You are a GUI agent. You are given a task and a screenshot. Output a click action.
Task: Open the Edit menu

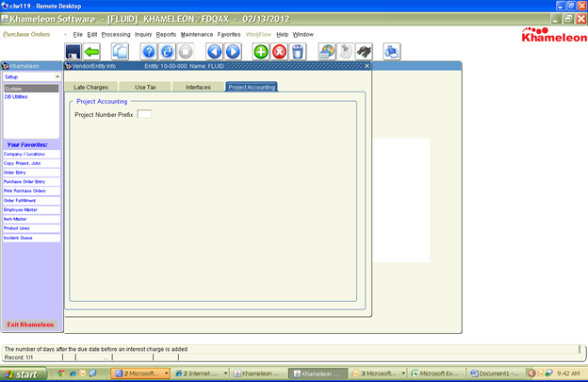[x=92, y=35]
